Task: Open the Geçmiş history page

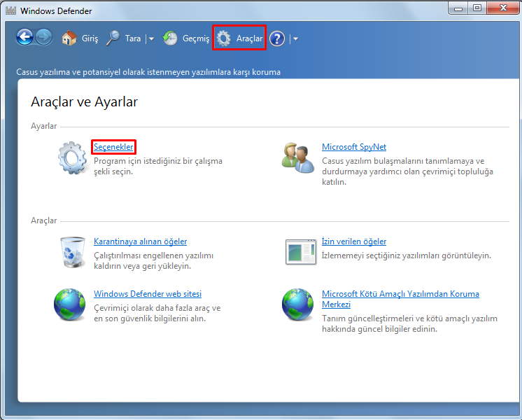Action: pyautogui.click(x=196, y=38)
